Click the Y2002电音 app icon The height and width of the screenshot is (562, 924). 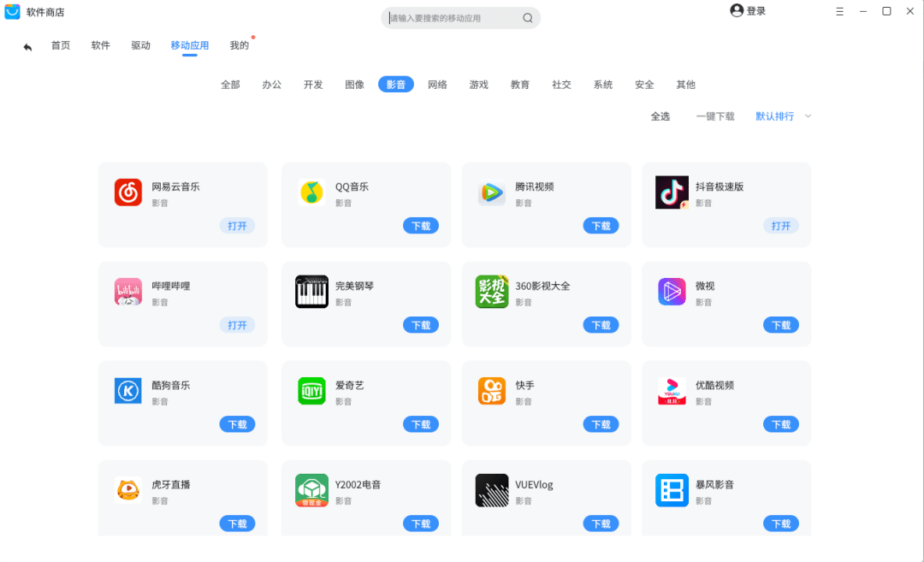(311, 490)
